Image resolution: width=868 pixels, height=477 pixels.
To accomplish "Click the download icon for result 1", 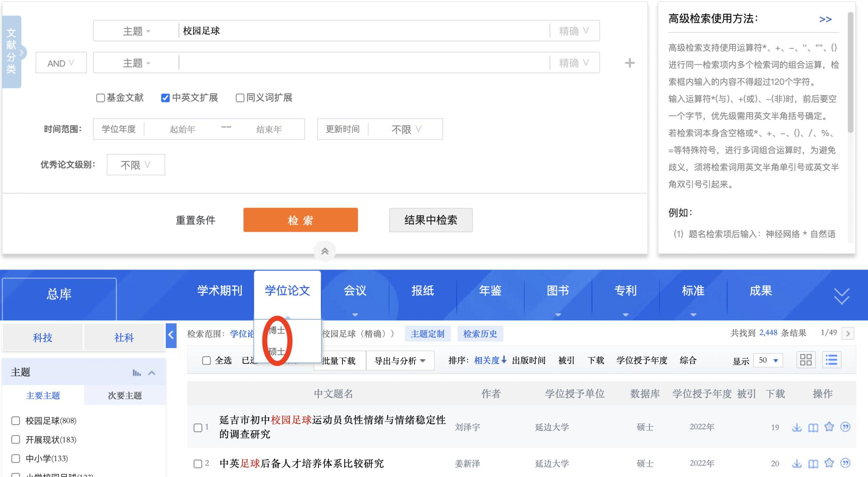I will 797,427.
